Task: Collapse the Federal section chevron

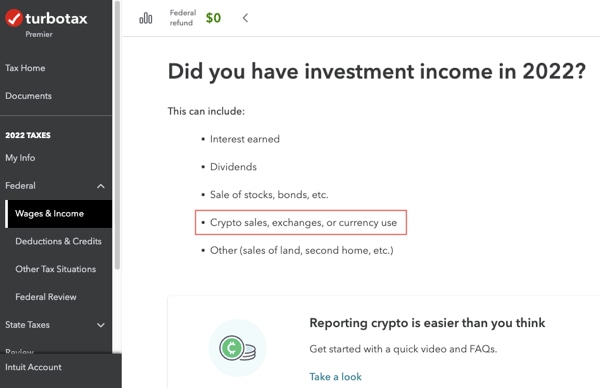Action: coord(101,186)
